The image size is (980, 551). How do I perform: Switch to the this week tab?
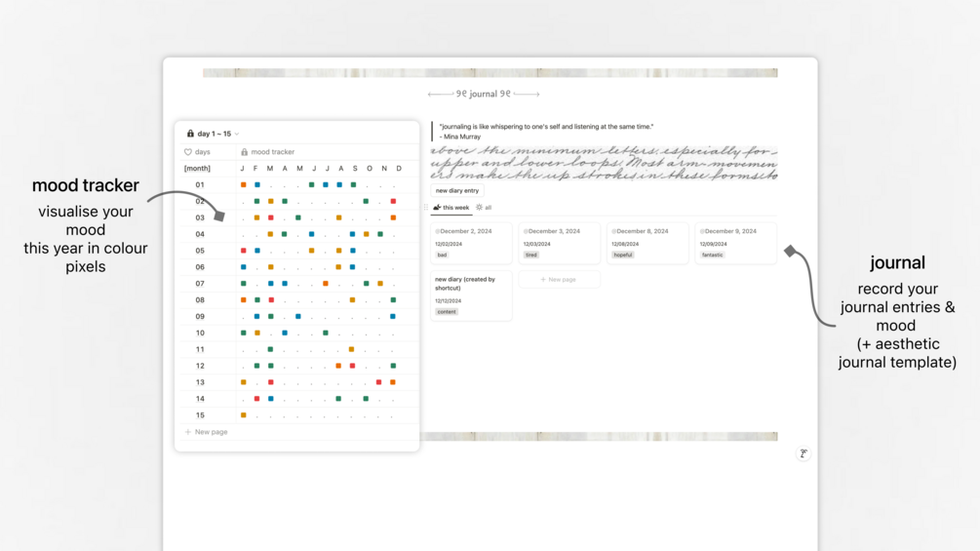coord(451,208)
